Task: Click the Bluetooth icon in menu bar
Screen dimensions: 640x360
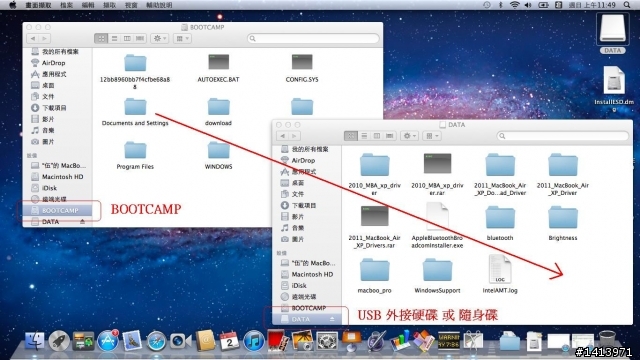Action: click(x=501, y=5)
